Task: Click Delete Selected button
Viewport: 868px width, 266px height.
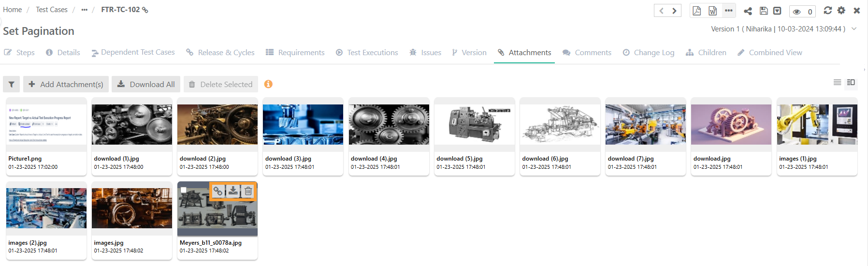Action: click(x=220, y=84)
